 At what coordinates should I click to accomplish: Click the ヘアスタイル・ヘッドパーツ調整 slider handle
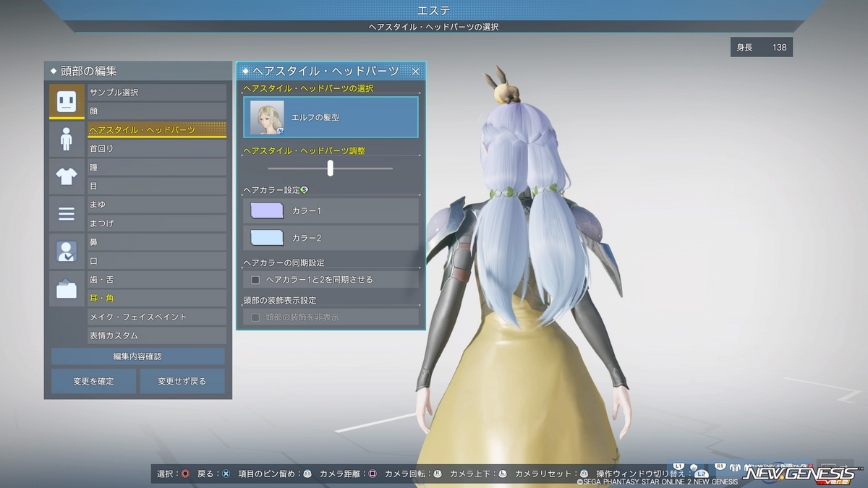[330, 168]
